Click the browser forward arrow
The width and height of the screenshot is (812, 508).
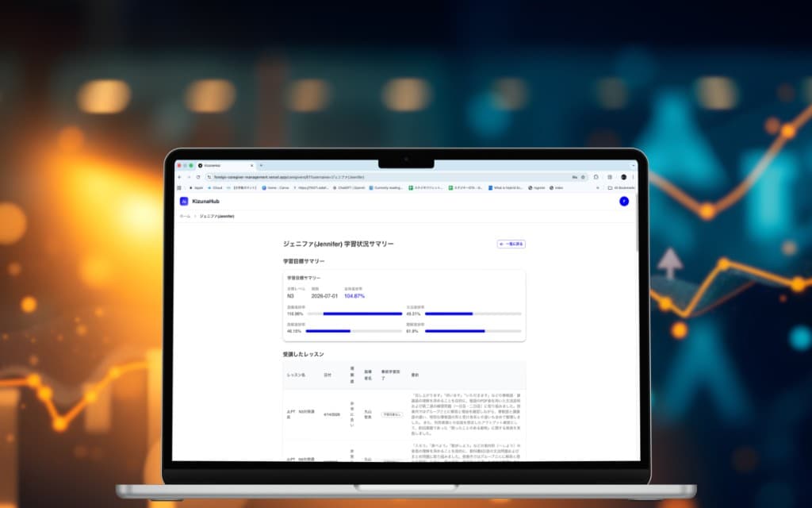point(189,177)
